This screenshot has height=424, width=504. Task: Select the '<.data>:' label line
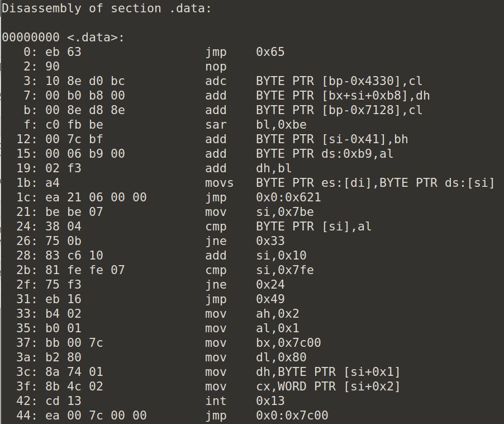coord(63,37)
